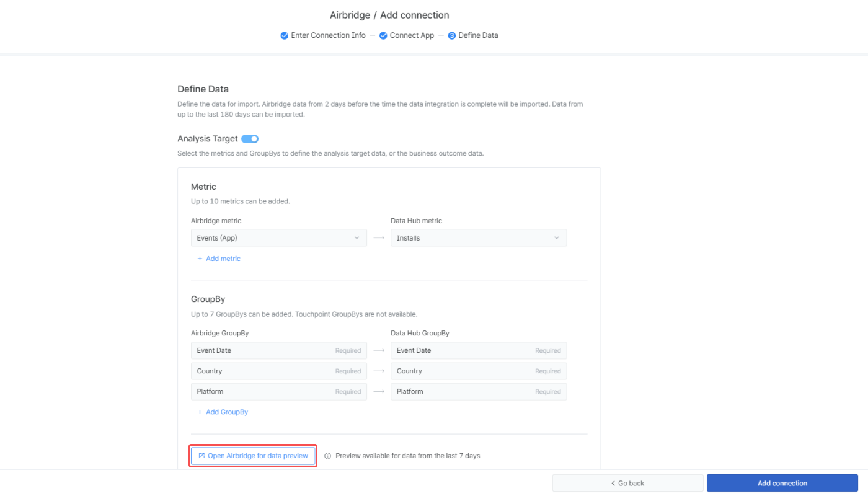Image resolution: width=868 pixels, height=496 pixels.
Task: Click the Enter Connection Info checkmark icon
Action: coord(284,35)
